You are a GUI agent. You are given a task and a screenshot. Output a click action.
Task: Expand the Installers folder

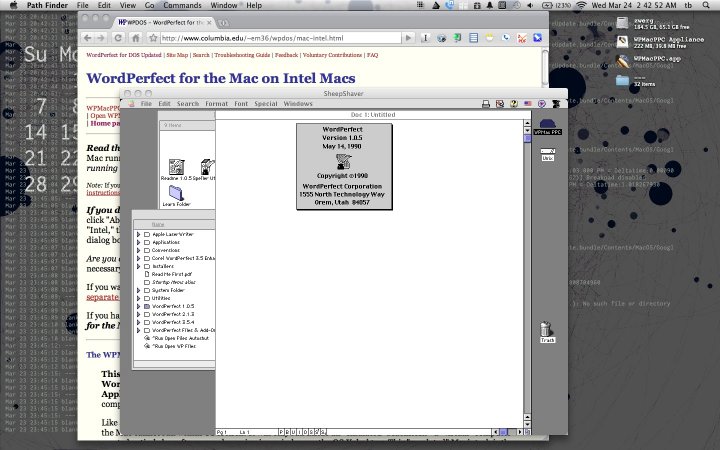point(139,266)
